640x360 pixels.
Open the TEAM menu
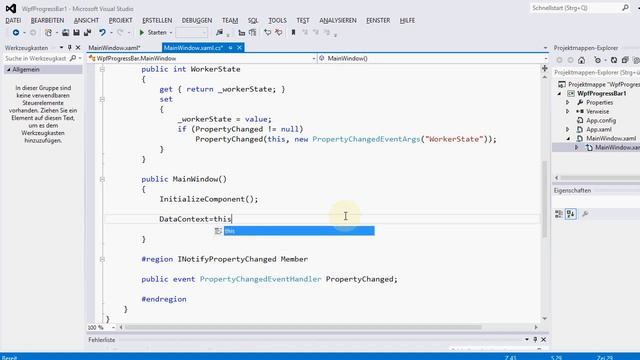230,20
